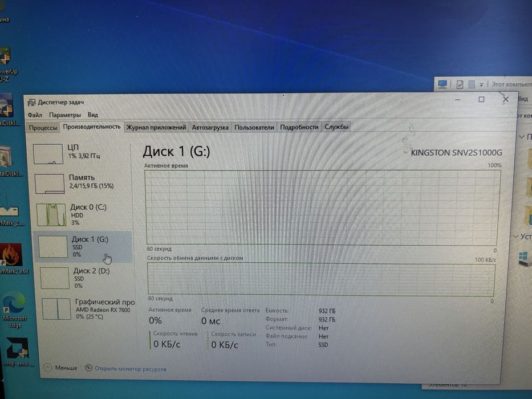Switch to the Процессы tab

[43, 128]
